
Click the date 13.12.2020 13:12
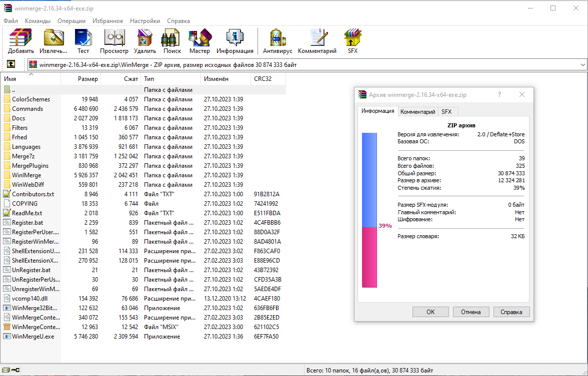(x=225, y=299)
